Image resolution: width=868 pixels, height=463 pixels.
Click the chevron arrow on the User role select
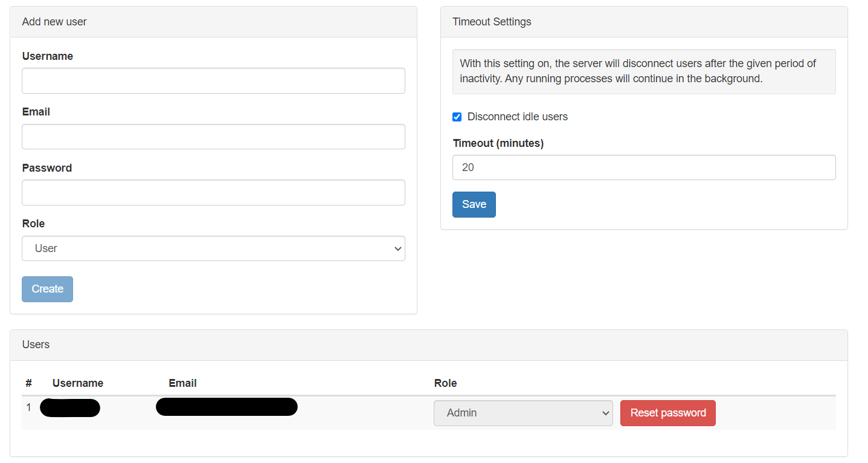click(397, 248)
